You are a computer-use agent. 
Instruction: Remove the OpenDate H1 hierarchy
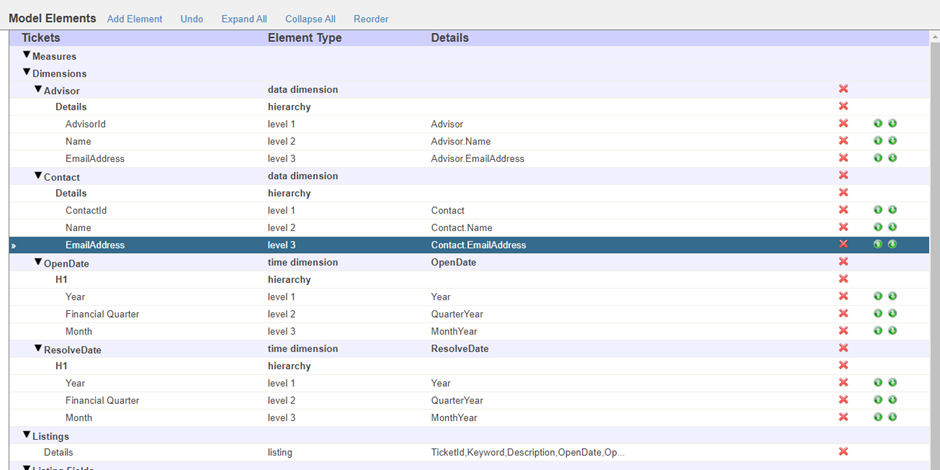843,279
